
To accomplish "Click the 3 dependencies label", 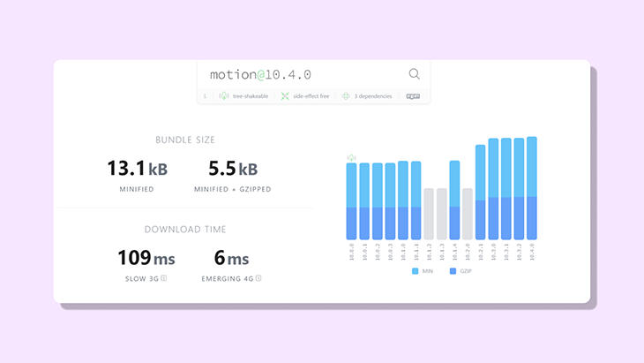I will click(373, 96).
